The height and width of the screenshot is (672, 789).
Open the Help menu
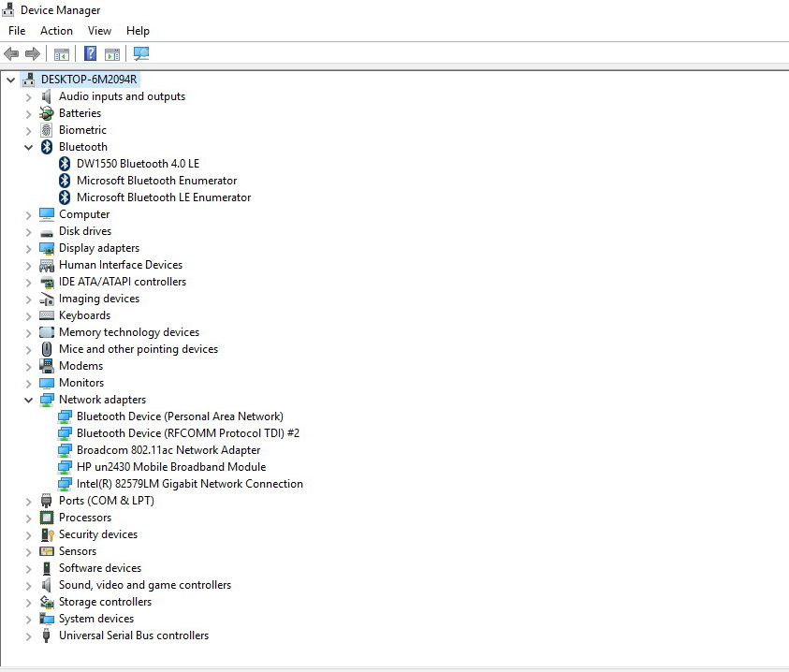138,31
